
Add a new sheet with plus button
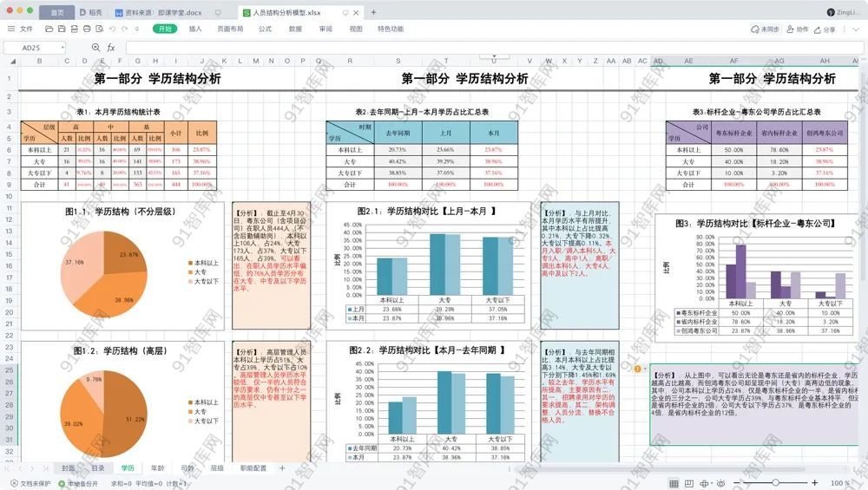pos(282,468)
